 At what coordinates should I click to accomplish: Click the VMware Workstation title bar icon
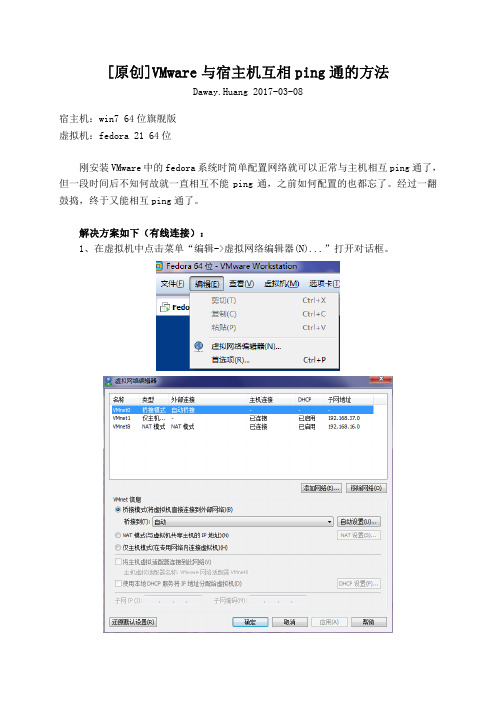[159, 266]
